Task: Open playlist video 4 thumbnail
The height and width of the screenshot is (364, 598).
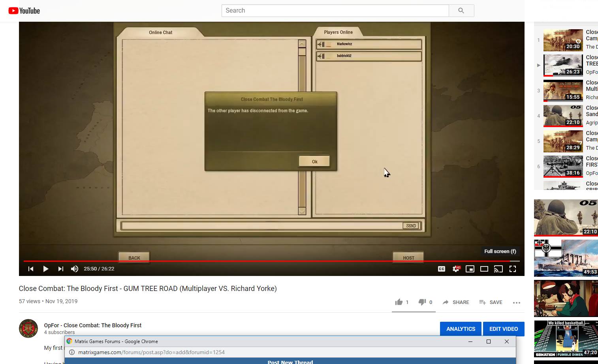Action: coord(563,116)
